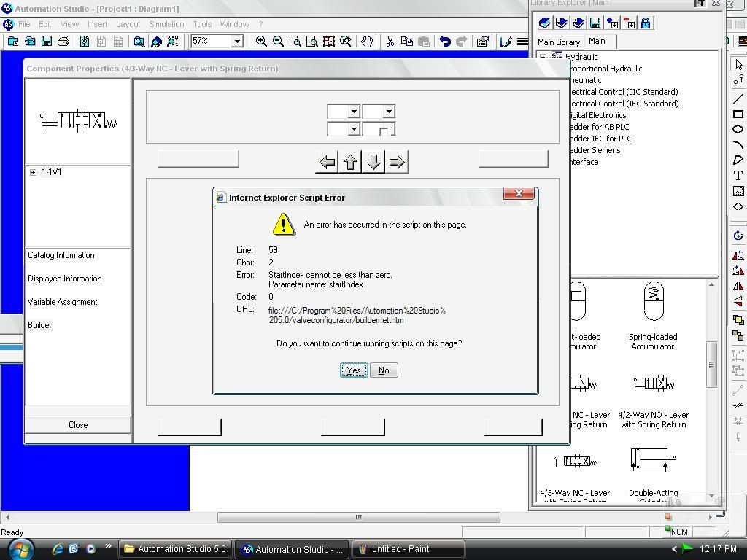The width and height of the screenshot is (747, 560).
Task: Click the Zoom Out magnifier icon
Action: [x=278, y=42]
